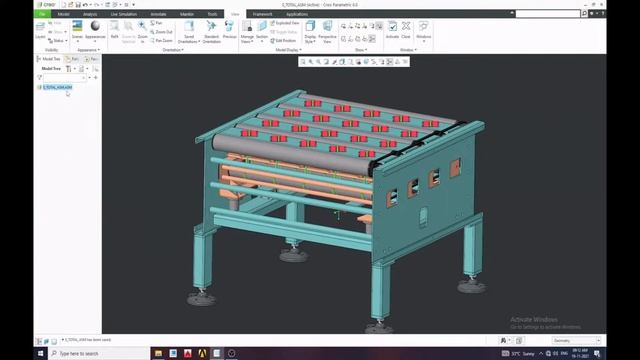Apply the Standard Orientation
The height and width of the screenshot is (360, 640).
coord(211,31)
